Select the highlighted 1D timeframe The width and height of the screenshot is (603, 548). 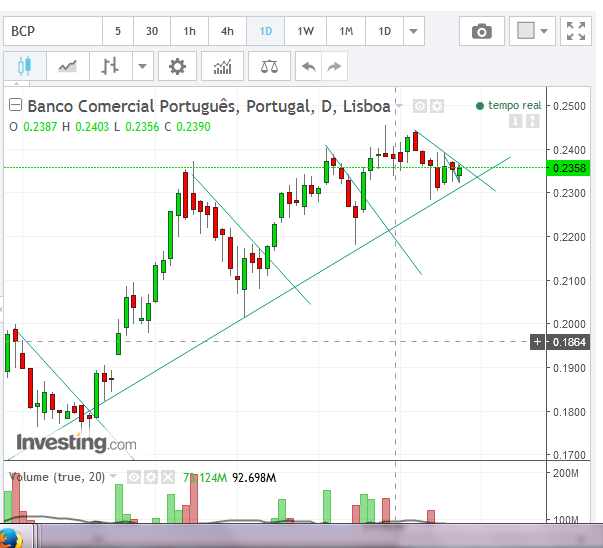point(266,31)
